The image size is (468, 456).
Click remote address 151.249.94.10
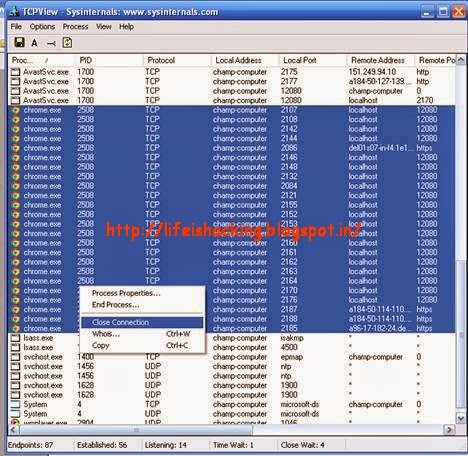pyautogui.click(x=372, y=72)
